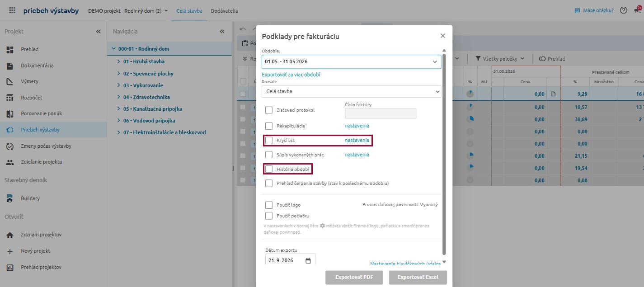This screenshot has height=287, width=644.
Task: Open Priebeh výstavby in the sidebar menu
Action: [53, 130]
